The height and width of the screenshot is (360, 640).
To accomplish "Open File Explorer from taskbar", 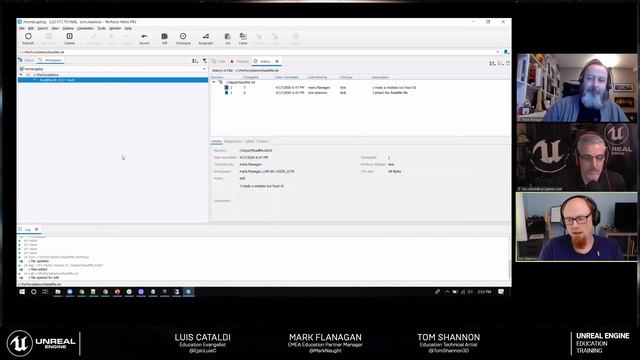I will (58, 291).
